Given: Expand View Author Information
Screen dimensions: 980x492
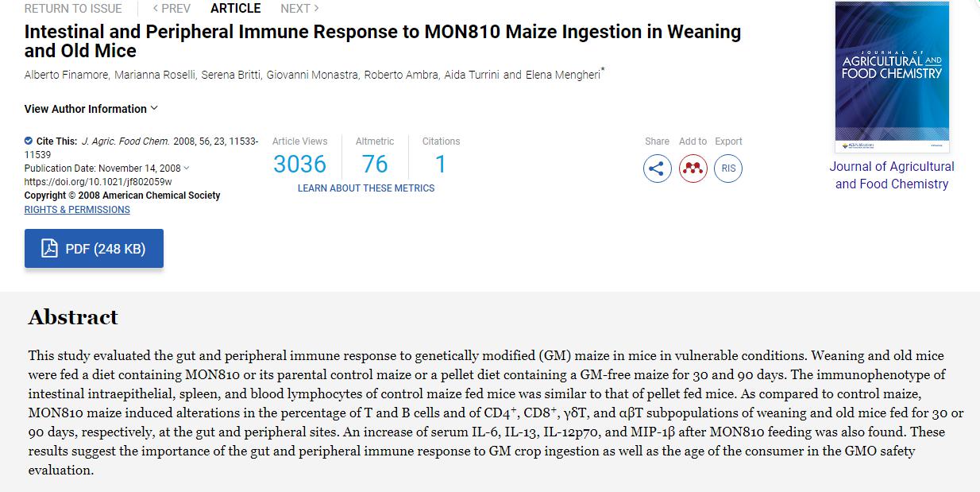Looking at the screenshot, I should point(91,109).
